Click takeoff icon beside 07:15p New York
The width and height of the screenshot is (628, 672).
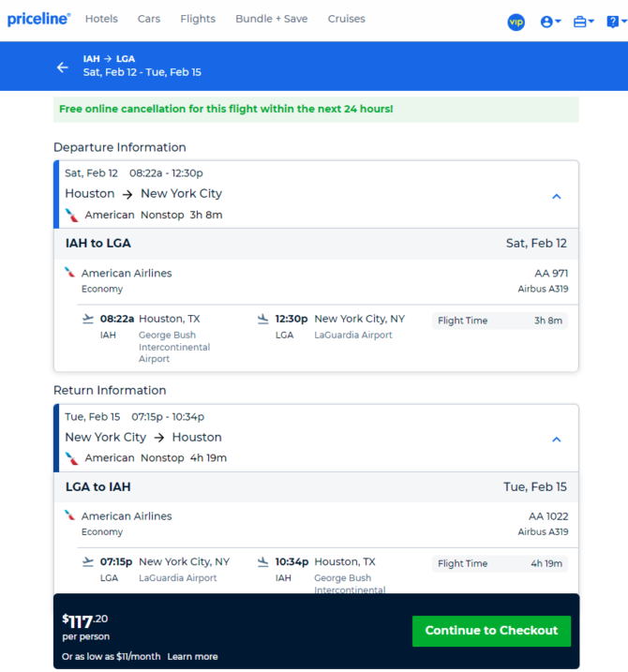pos(88,561)
